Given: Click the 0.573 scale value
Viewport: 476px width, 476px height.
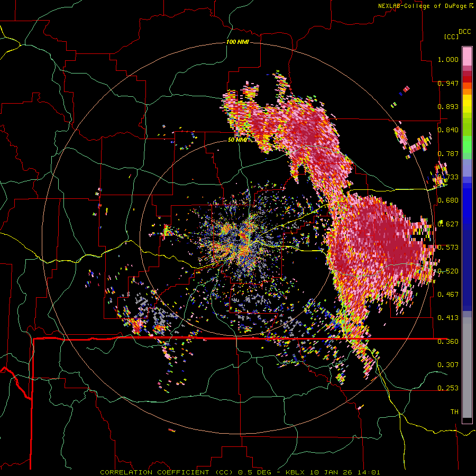Looking at the screenshot, I should [x=448, y=248].
